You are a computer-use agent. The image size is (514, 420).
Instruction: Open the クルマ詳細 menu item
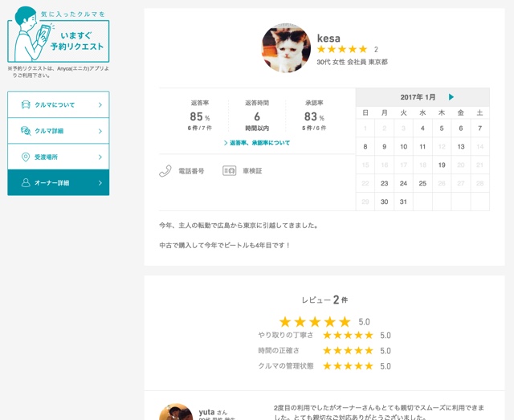(59, 131)
